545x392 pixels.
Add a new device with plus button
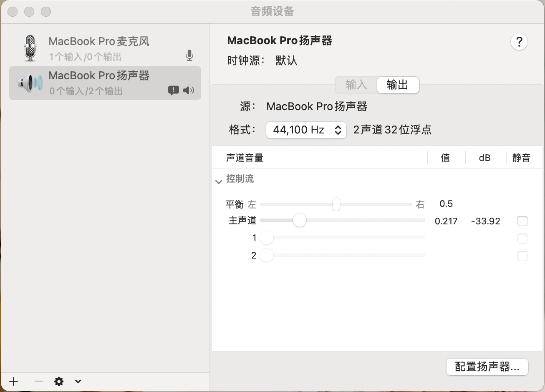[14, 381]
